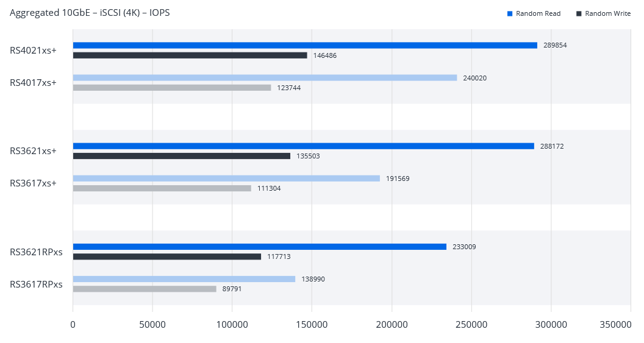Click the 100000 axis tick label
This screenshot has height=343, width=644.
pyautogui.click(x=232, y=325)
